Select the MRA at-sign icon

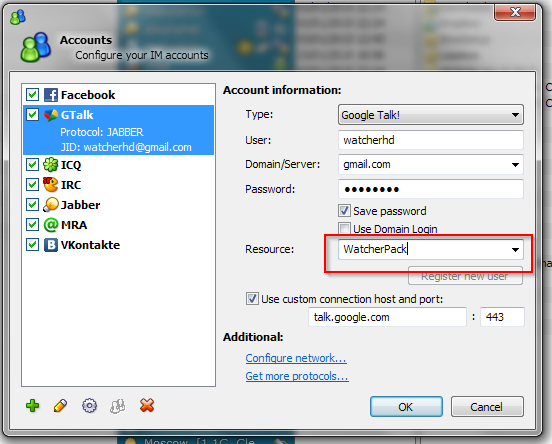click(51, 225)
